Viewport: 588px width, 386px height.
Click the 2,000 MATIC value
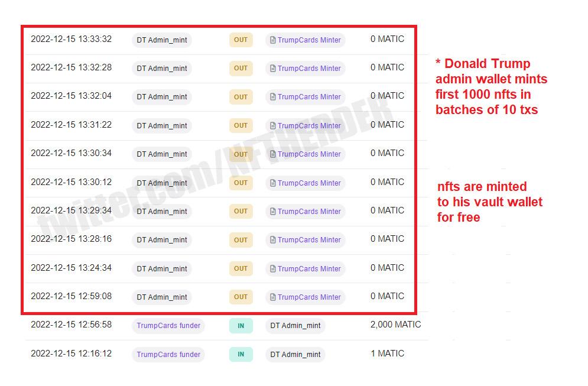[395, 324]
